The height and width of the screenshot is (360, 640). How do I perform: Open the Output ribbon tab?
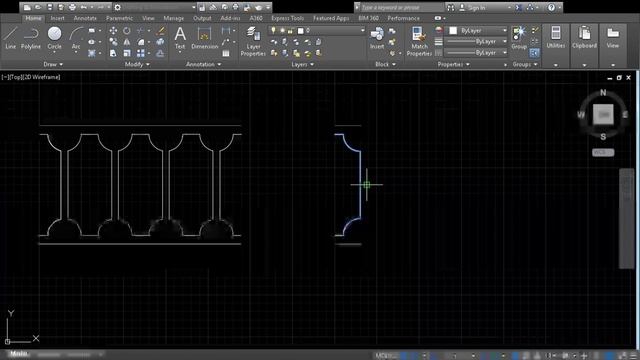click(202, 18)
